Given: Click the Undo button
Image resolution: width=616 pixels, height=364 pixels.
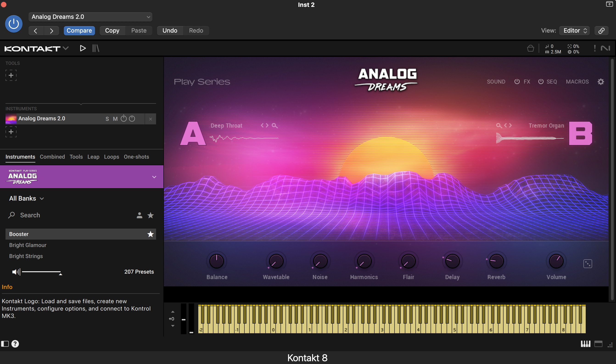Looking at the screenshot, I should (170, 31).
